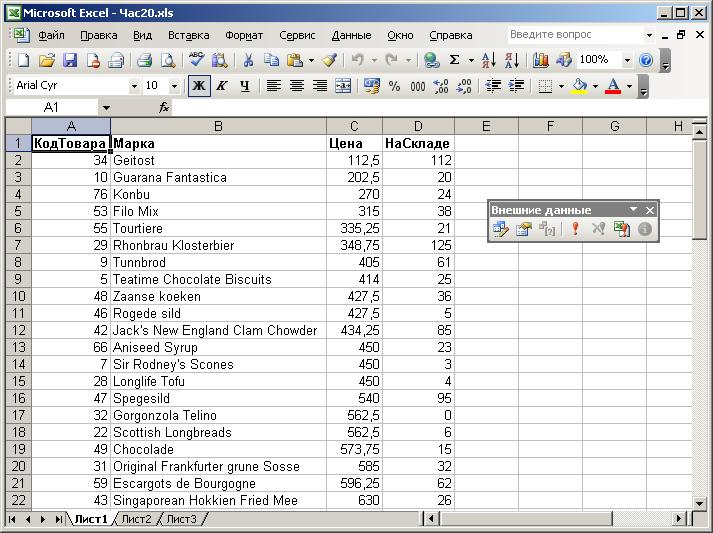
Task: Insert a hyperlink with the globe icon
Action: coord(431,60)
